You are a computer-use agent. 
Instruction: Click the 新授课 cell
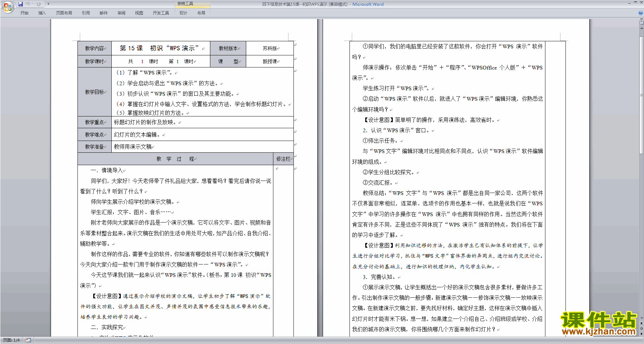270,61
